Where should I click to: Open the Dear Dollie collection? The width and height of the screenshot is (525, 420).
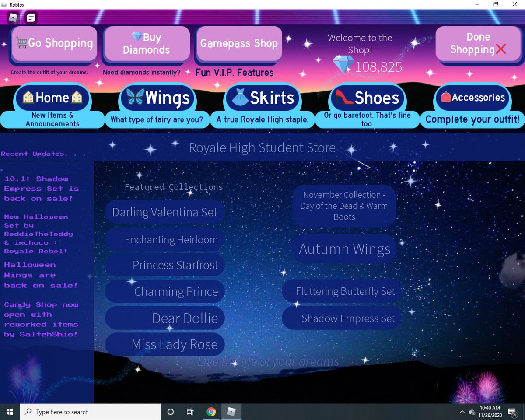pos(165,318)
